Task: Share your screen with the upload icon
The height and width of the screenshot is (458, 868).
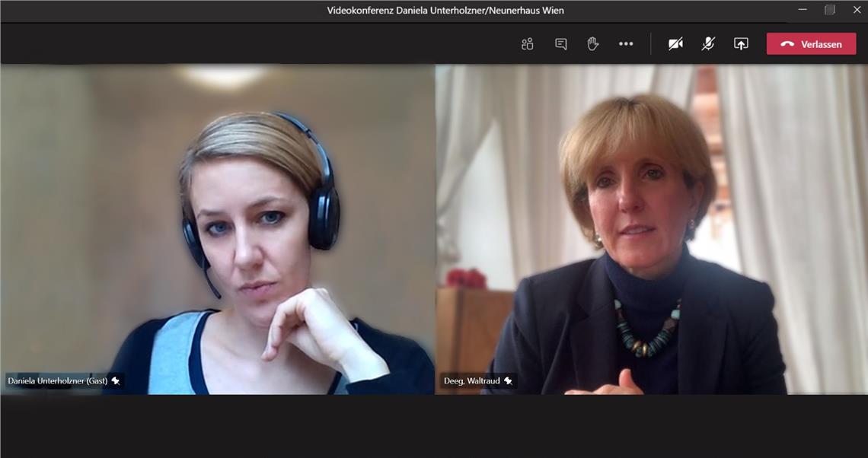Action: pos(741,44)
